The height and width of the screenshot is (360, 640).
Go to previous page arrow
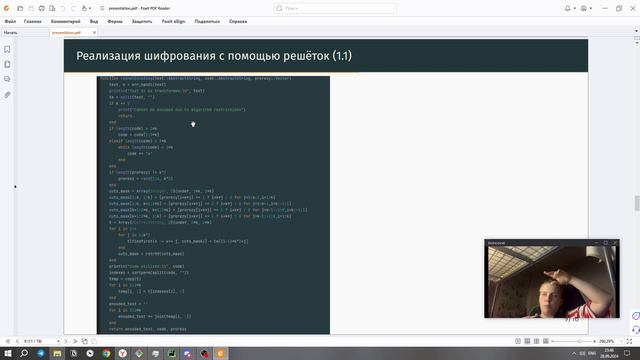coord(17,341)
